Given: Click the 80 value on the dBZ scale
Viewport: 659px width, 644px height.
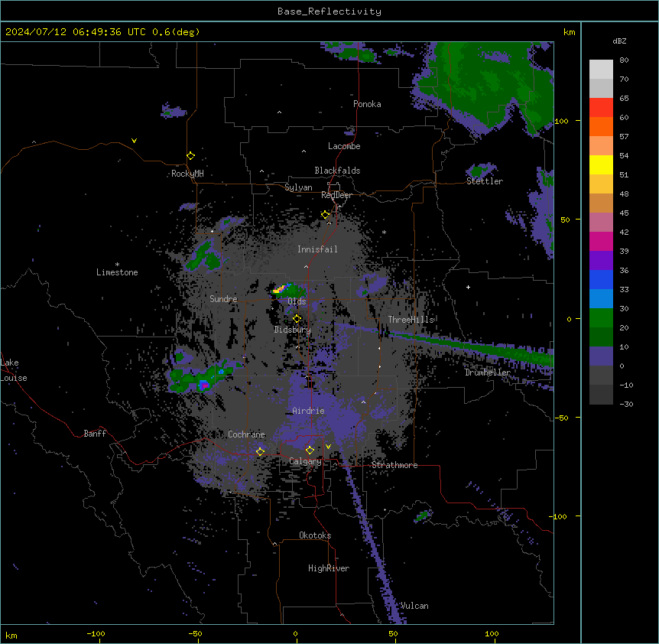Looking at the screenshot, I should click(x=624, y=60).
